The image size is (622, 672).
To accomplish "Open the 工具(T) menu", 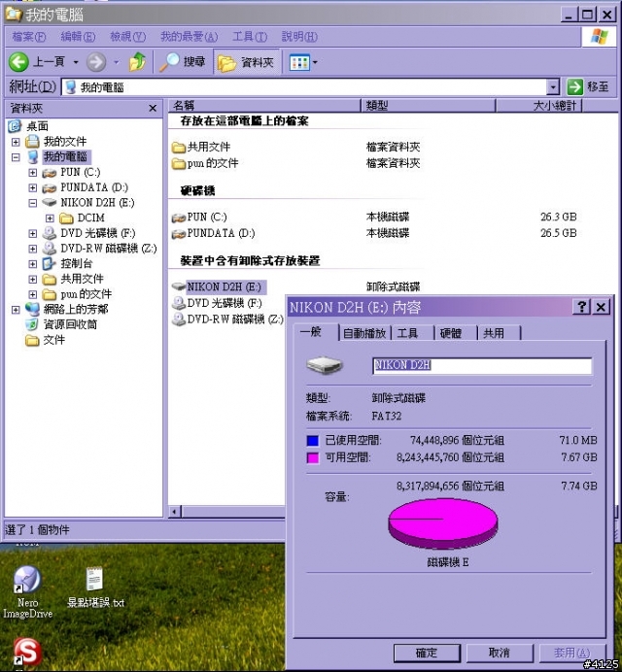I will (250, 37).
